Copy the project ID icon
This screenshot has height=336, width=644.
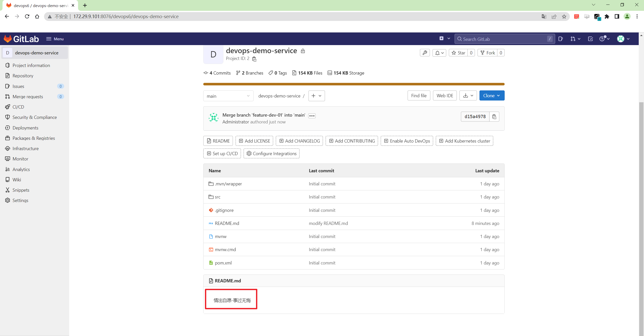pyautogui.click(x=254, y=59)
